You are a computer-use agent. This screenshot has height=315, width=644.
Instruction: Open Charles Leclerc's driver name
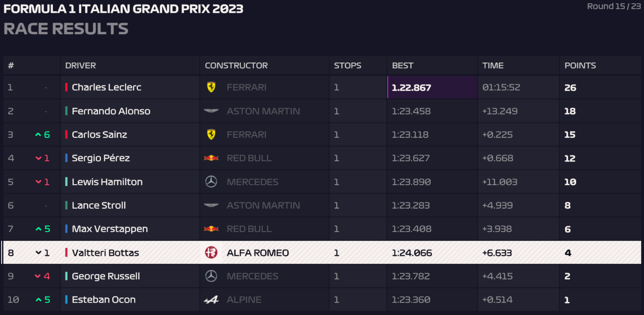click(x=107, y=87)
